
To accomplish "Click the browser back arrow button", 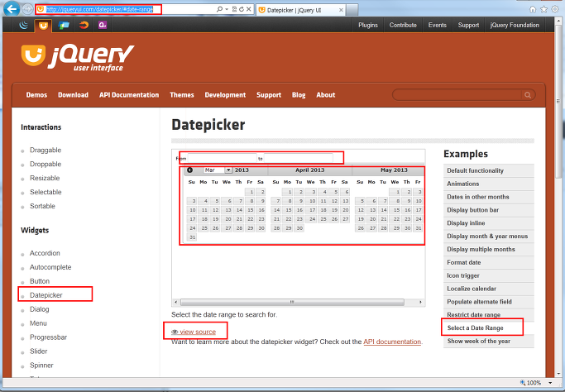I will coord(12,8).
